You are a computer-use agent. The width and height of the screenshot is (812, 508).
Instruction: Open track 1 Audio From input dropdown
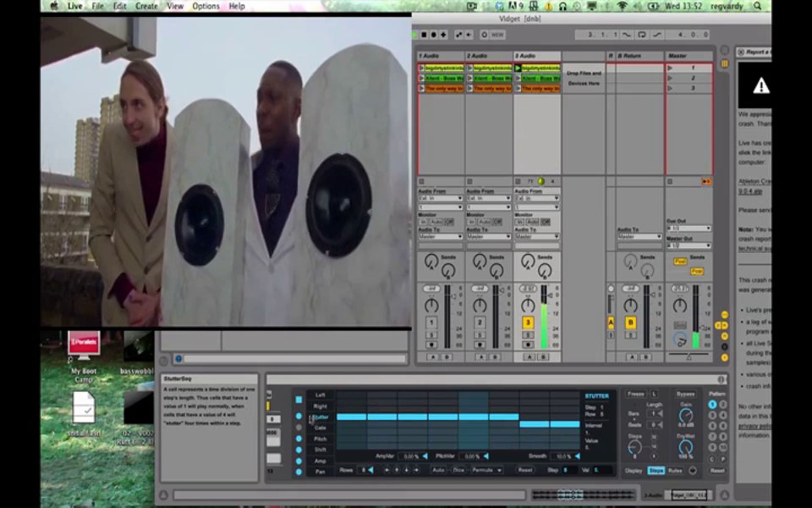441,198
